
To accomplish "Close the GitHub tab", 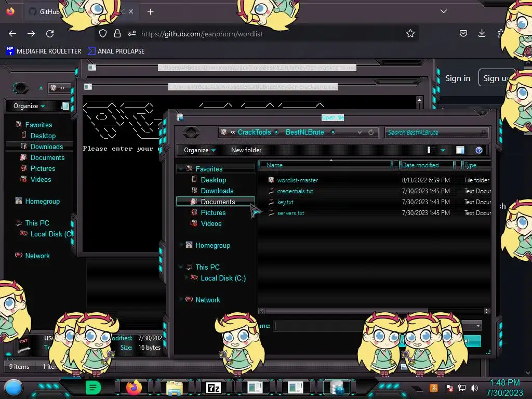I will click(131, 11).
